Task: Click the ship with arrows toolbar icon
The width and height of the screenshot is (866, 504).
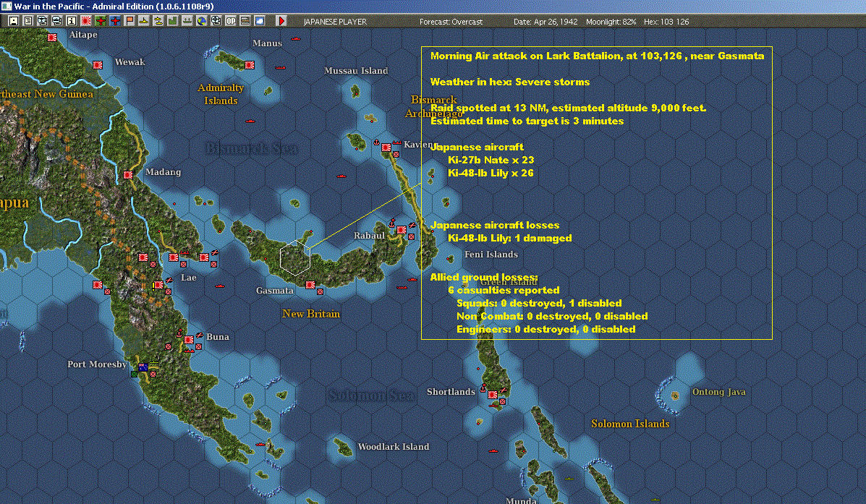Action: tap(187, 21)
